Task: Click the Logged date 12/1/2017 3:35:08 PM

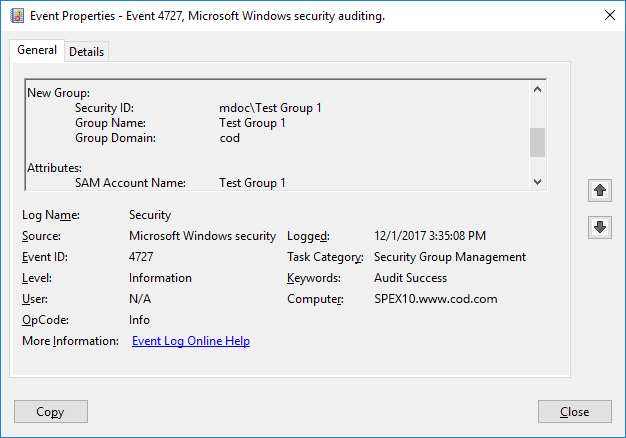Action: (430, 236)
